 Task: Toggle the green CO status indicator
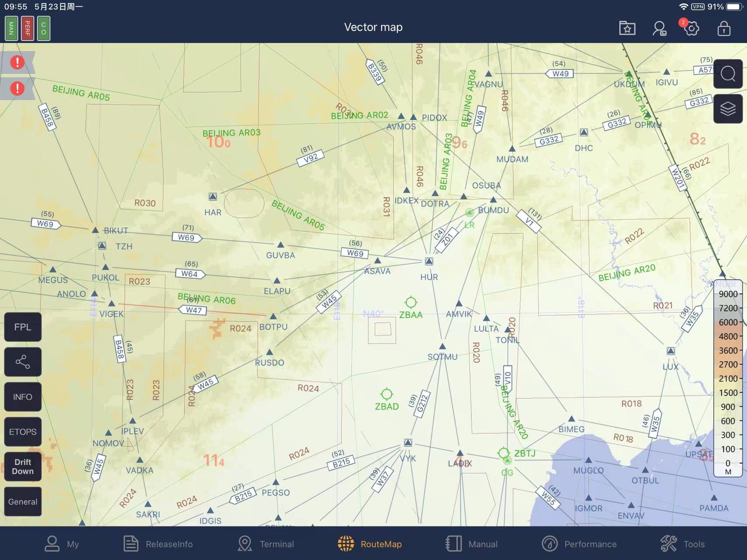click(44, 28)
